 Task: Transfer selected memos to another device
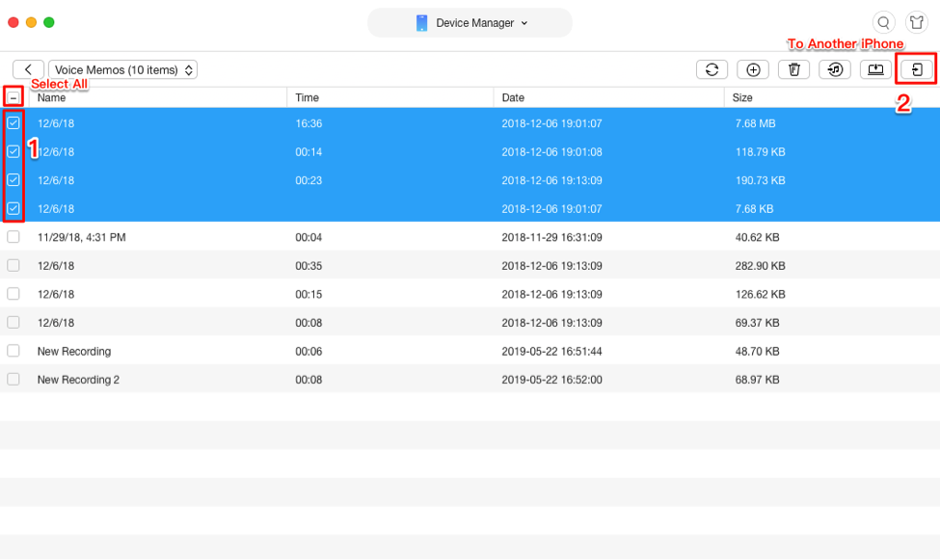pos(916,69)
